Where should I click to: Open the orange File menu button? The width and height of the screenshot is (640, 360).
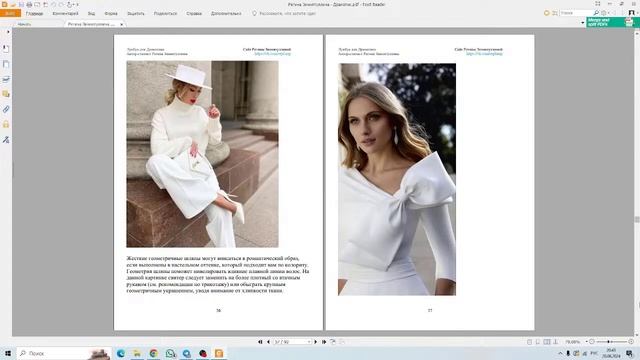click(10, 13)
